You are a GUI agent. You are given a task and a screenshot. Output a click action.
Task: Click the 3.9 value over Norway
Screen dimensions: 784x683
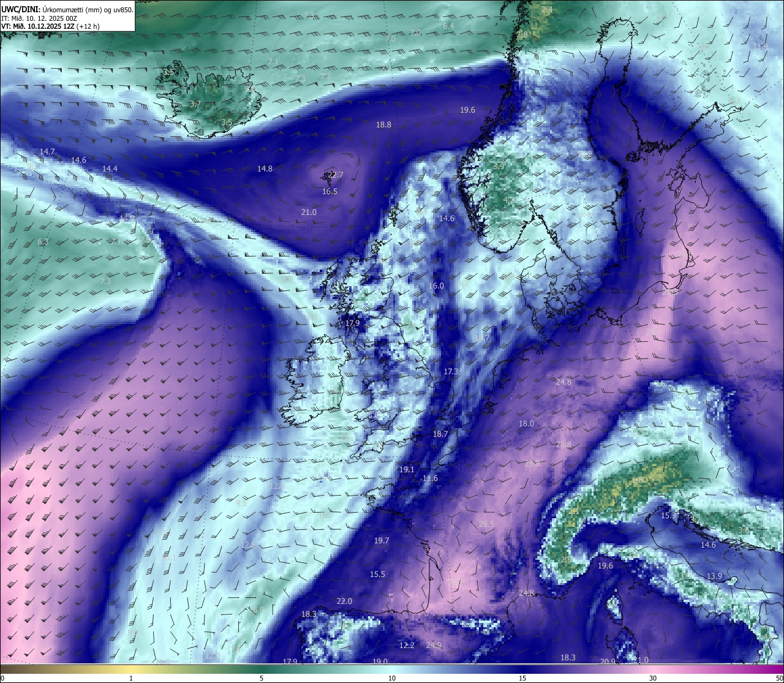tap(499, 166)
